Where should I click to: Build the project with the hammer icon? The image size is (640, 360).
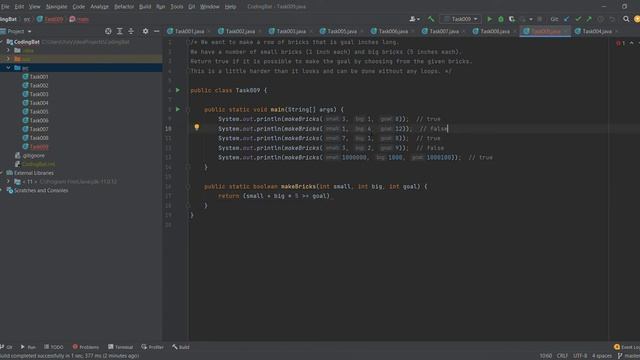tap(431, 19)
